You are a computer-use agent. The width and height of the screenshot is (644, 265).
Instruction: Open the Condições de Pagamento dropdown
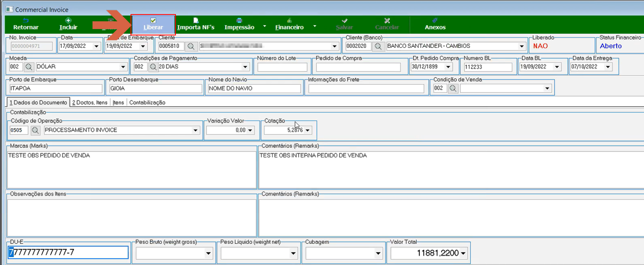(246, 67)
